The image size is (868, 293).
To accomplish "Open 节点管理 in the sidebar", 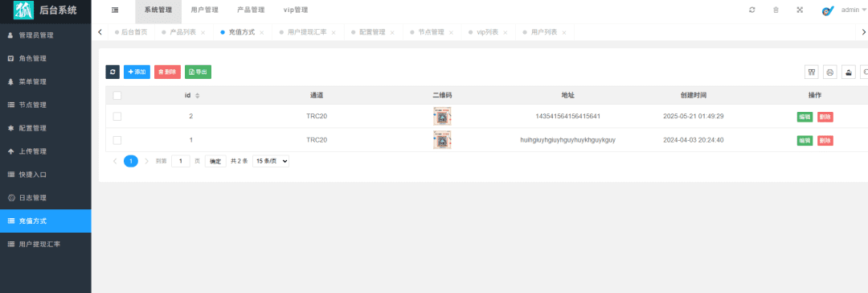I will 45,105.
